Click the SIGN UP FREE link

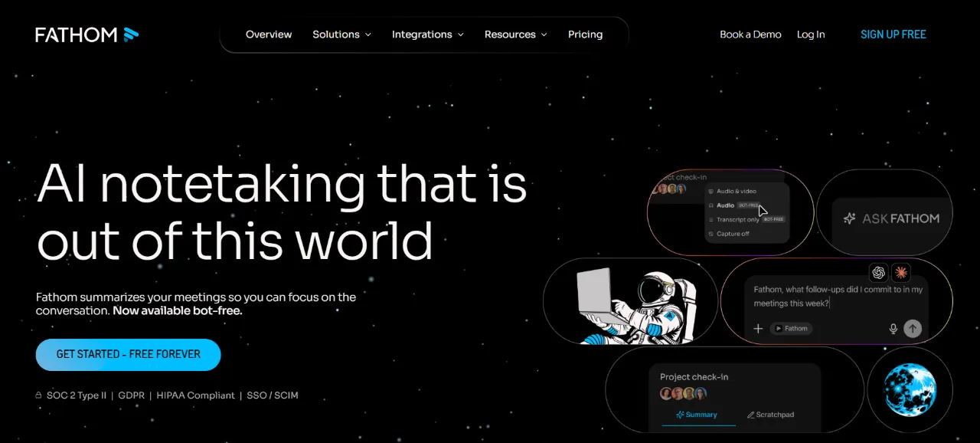(x=893, y=34)
